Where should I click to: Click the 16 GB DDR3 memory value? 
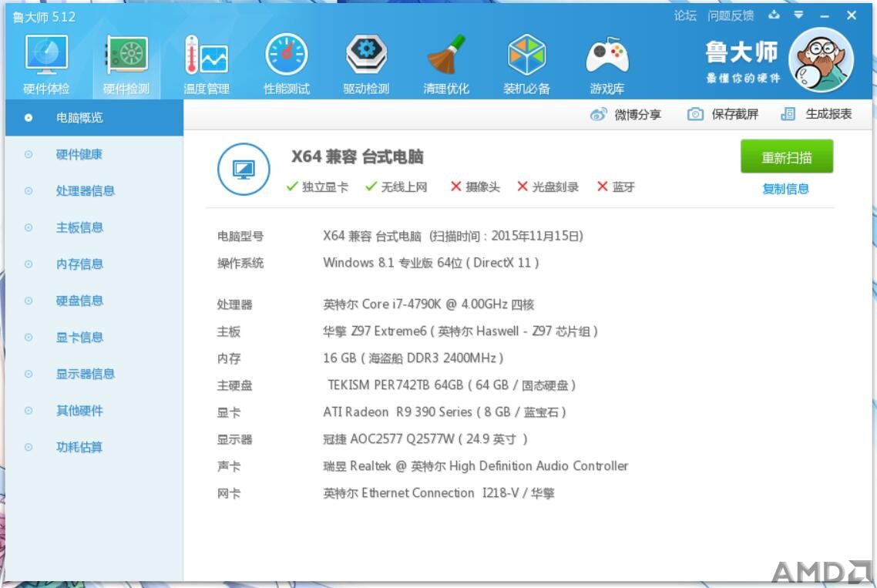413,358
